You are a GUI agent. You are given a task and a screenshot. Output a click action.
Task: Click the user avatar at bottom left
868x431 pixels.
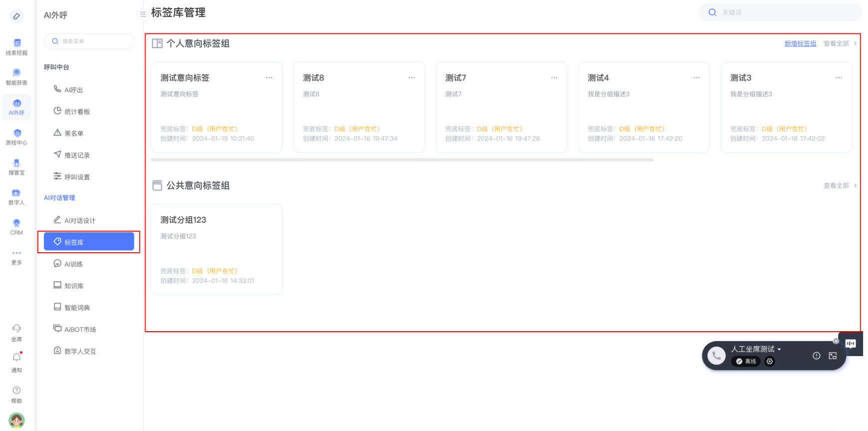(x=16, y=420)
